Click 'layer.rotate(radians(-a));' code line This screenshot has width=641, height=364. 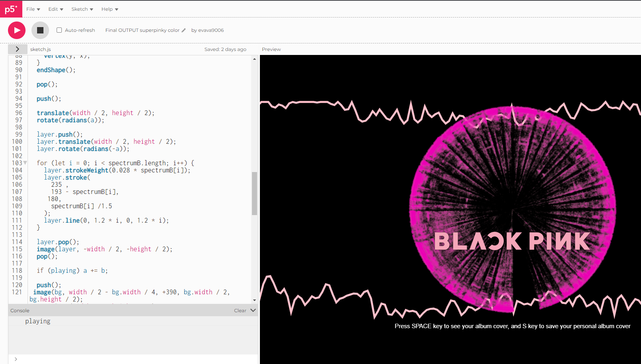tap(83, 149)
